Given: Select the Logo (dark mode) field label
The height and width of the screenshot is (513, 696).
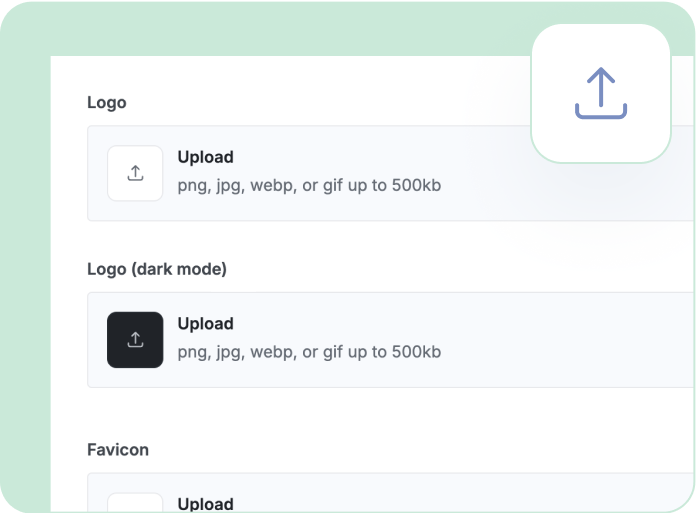Looking at the screenshot, I should coord(157,269).
